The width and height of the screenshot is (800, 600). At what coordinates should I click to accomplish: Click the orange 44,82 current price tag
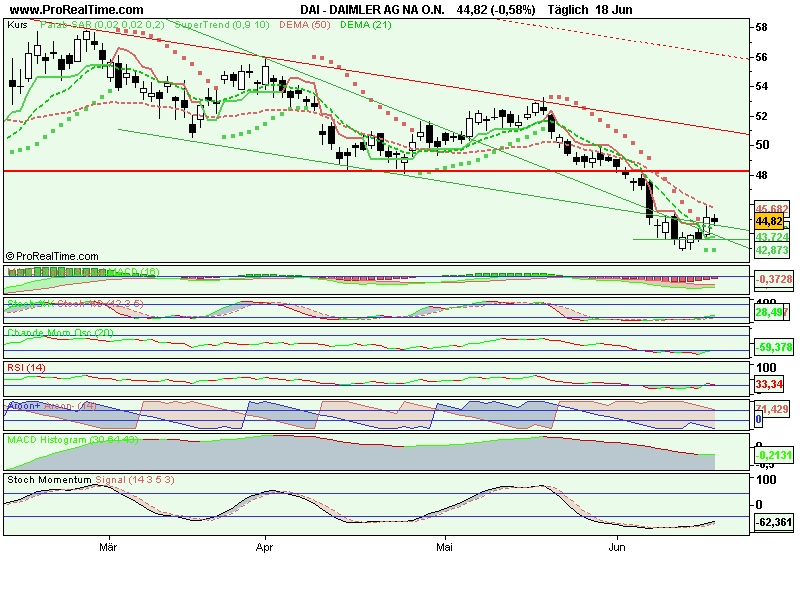(769, 221)
